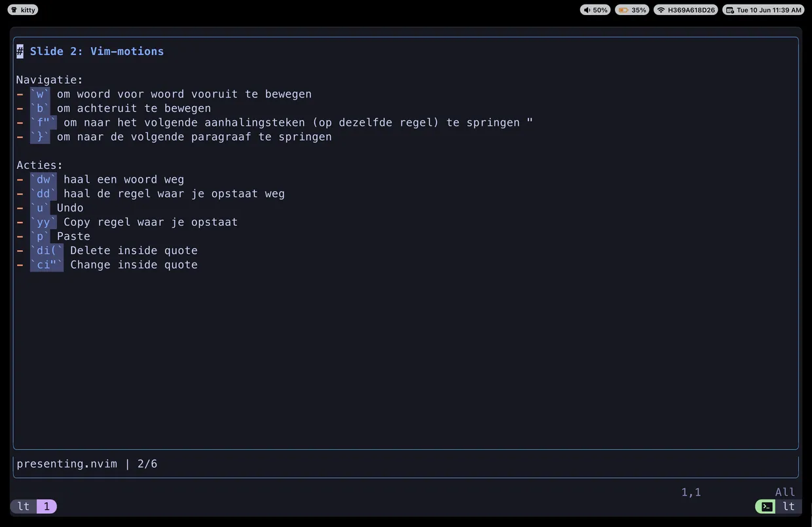Click the green terminal prompt icon in the statusline
Screen dimensions: 812x527
click(x=766, y=506)
